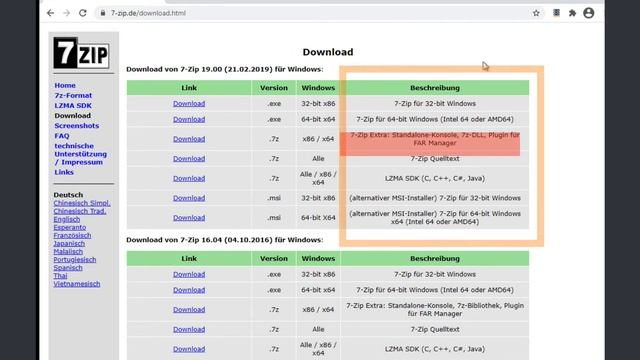Click the browser forward arrow
640x360 pixels.
coord(67,13)
